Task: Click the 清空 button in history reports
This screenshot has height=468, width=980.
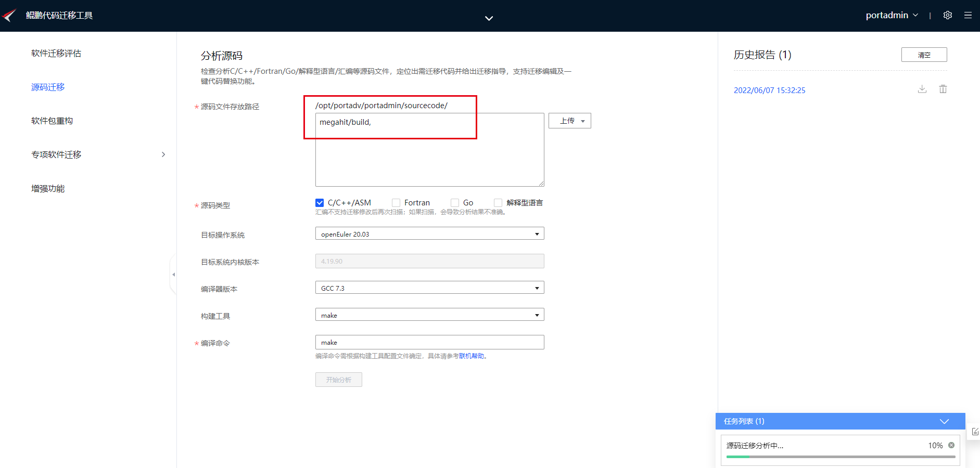Action: (x=924, y=55)
